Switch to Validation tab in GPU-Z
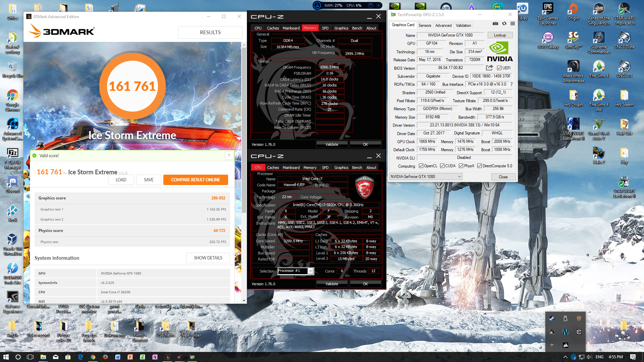 coord(463,25)
